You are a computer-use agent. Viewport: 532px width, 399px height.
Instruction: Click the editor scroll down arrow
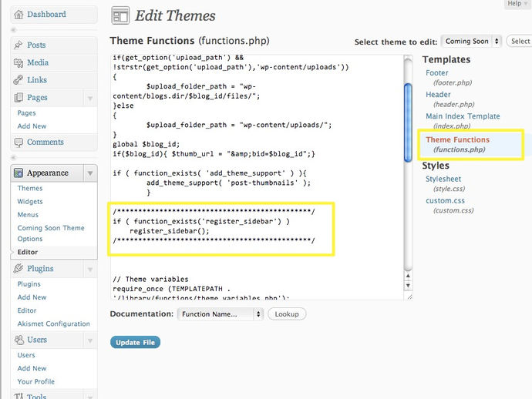pyautogui.click(x=408, y=286)
